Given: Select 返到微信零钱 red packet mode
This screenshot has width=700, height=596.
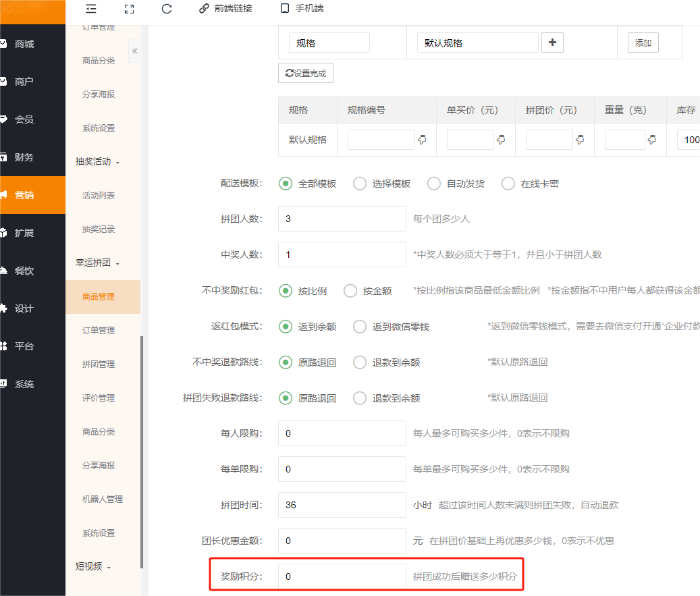Looking at the screenshot, I should 360,326.
